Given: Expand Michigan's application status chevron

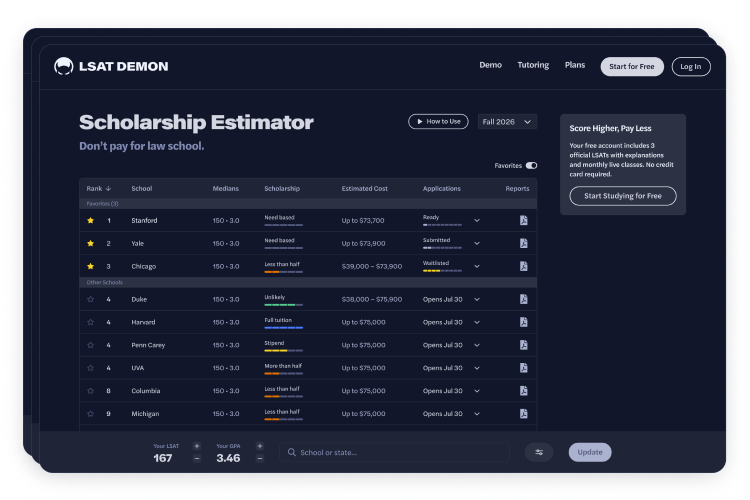Looking at the screenshot, I should (x=477, y=414).
